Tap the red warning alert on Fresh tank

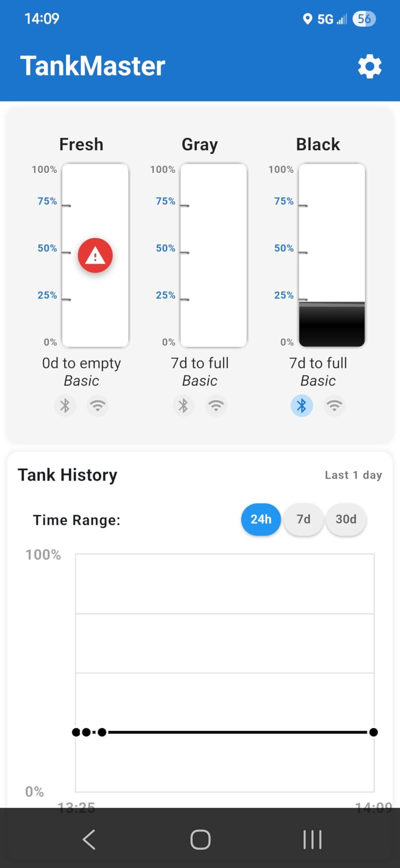(x=95, y=256)
